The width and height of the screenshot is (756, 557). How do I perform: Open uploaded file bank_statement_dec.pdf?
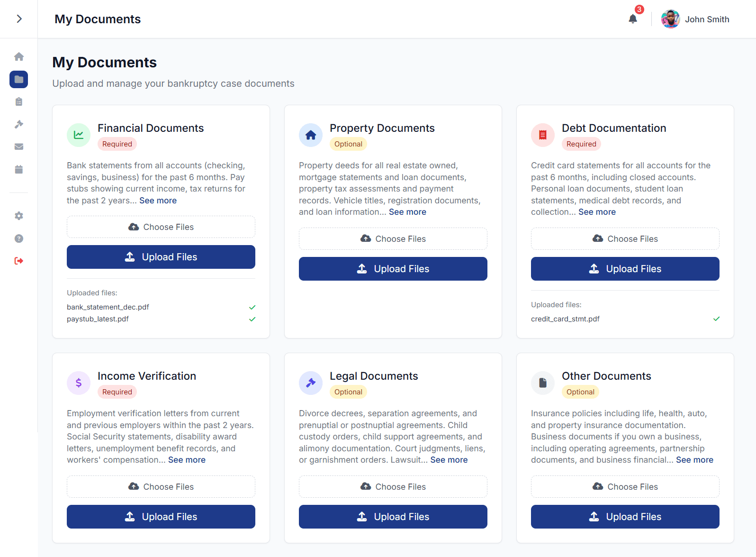[108, 307]
